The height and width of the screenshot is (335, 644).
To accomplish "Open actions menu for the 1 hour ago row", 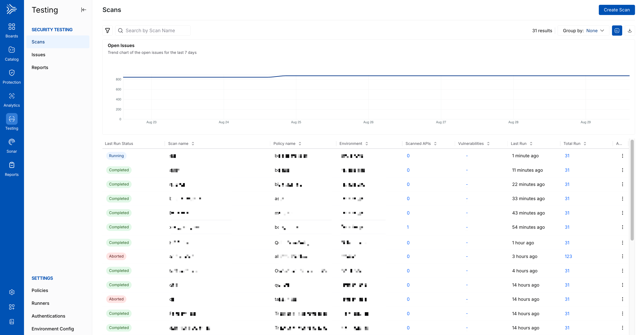I will (x=622, y=242).
